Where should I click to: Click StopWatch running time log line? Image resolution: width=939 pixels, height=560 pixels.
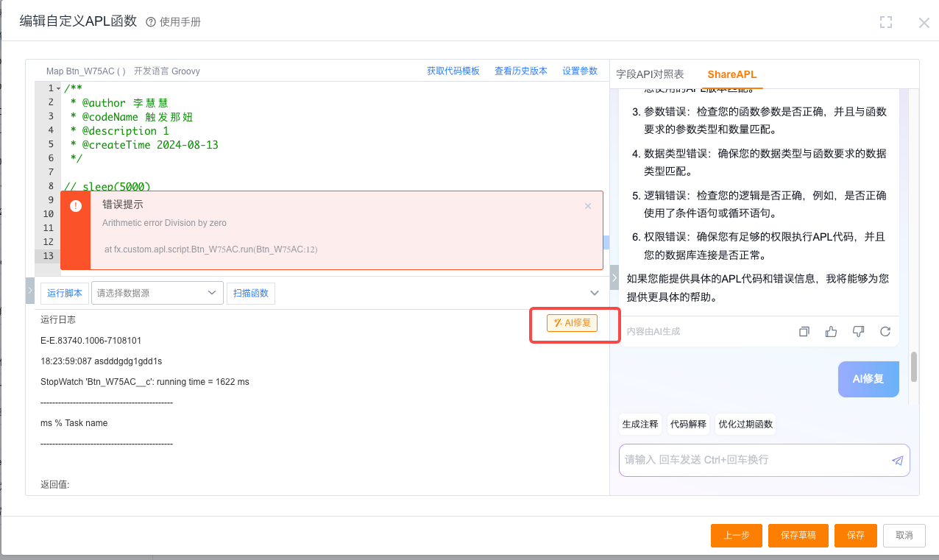[145, 382]
